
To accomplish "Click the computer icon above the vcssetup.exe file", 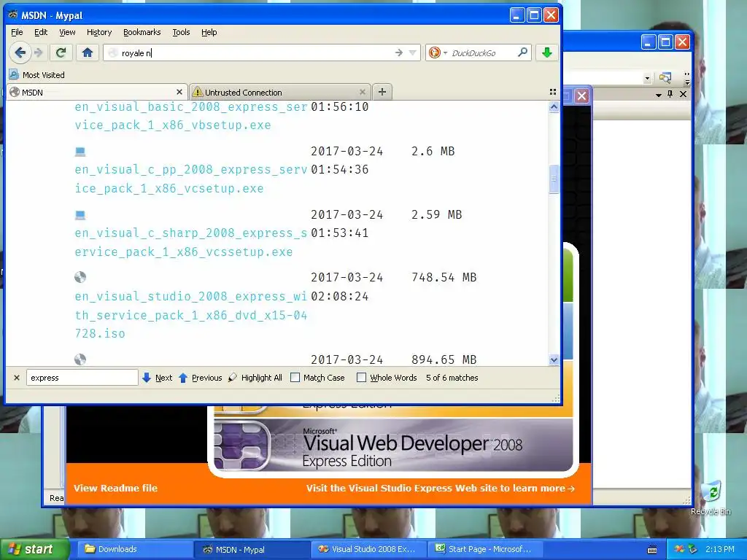I will (x=80, y=215).
